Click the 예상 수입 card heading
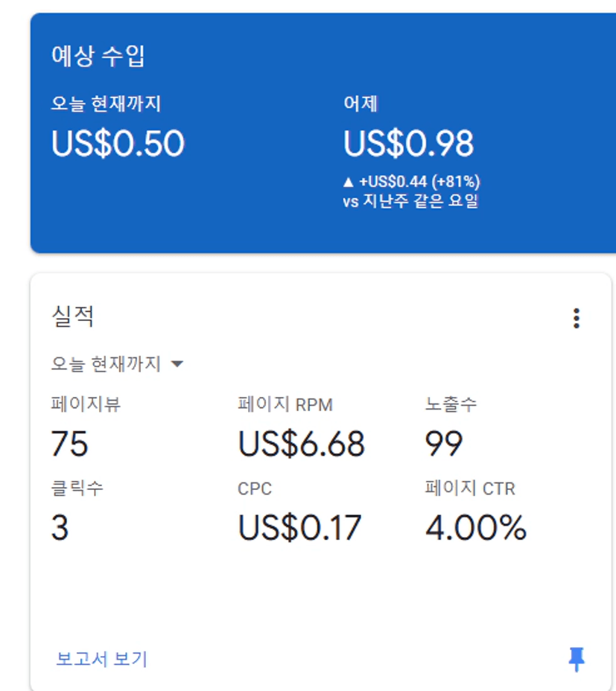616x691 pixels. pyautogui.click(x=98, y=56)
